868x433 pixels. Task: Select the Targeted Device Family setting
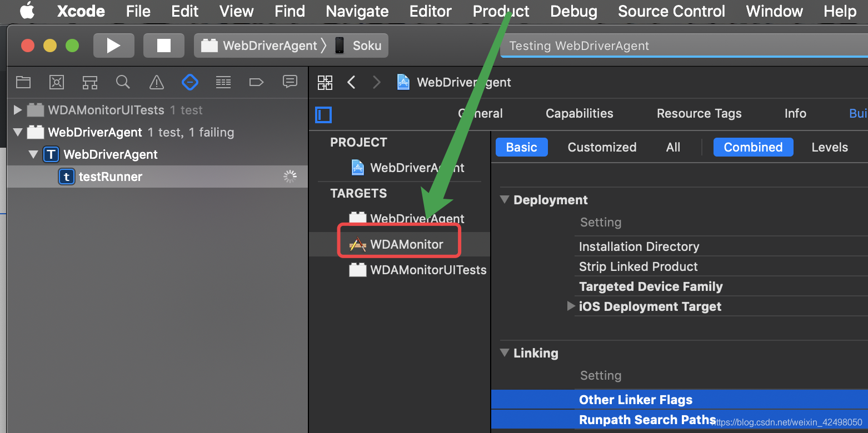[651, 286]
